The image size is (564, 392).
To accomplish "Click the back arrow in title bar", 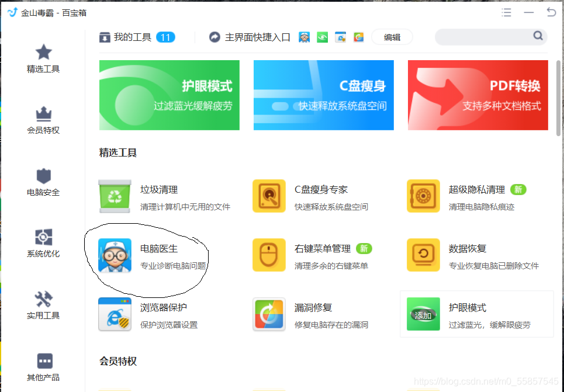I will click(x=551, y=12).
